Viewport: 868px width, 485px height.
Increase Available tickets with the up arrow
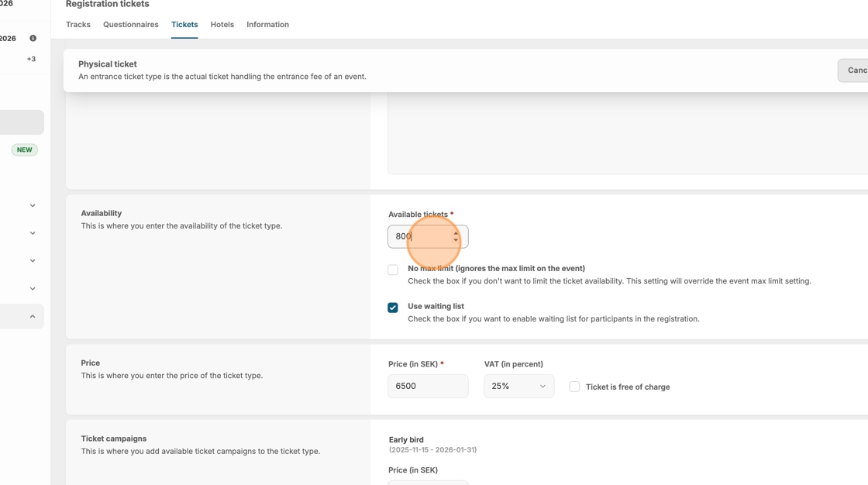(x=456, y=232)
